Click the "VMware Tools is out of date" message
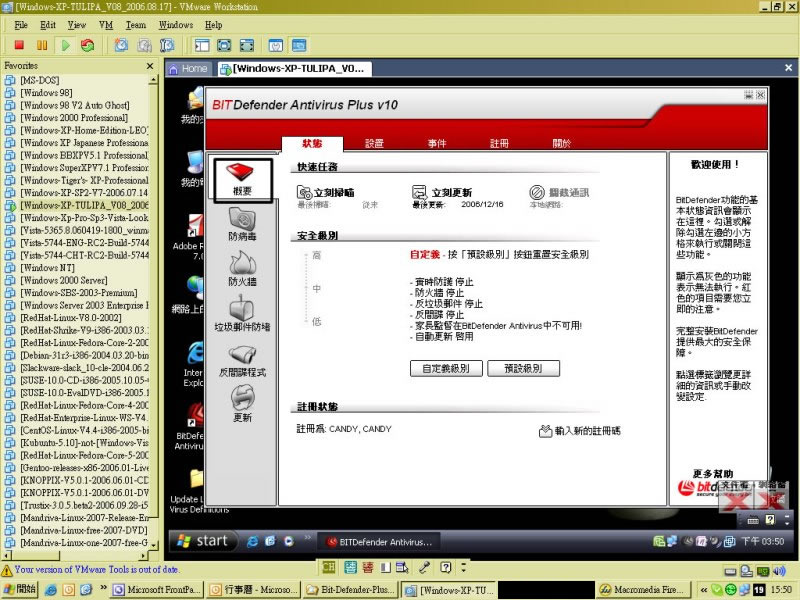This screenshot has height=600, width=800. coord(97,569)
